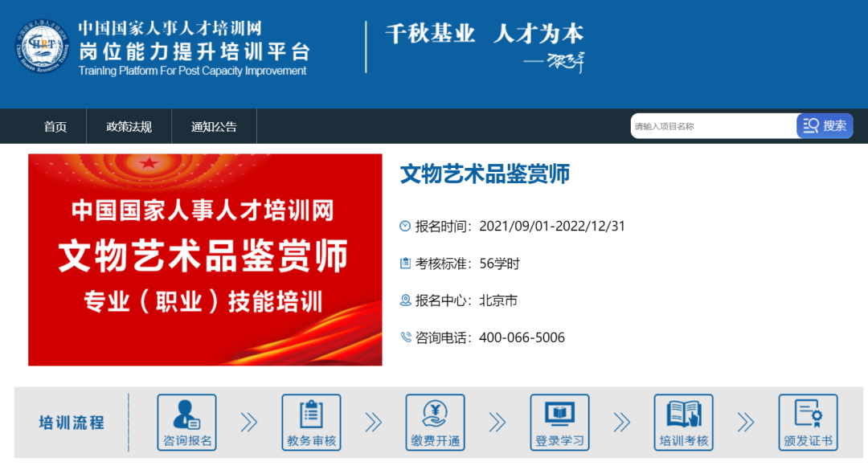This screenshot has width=868, height=470.
Task: Click the Training Platform For Post Capacity Improvement subtitle
Action: [192, 71]
